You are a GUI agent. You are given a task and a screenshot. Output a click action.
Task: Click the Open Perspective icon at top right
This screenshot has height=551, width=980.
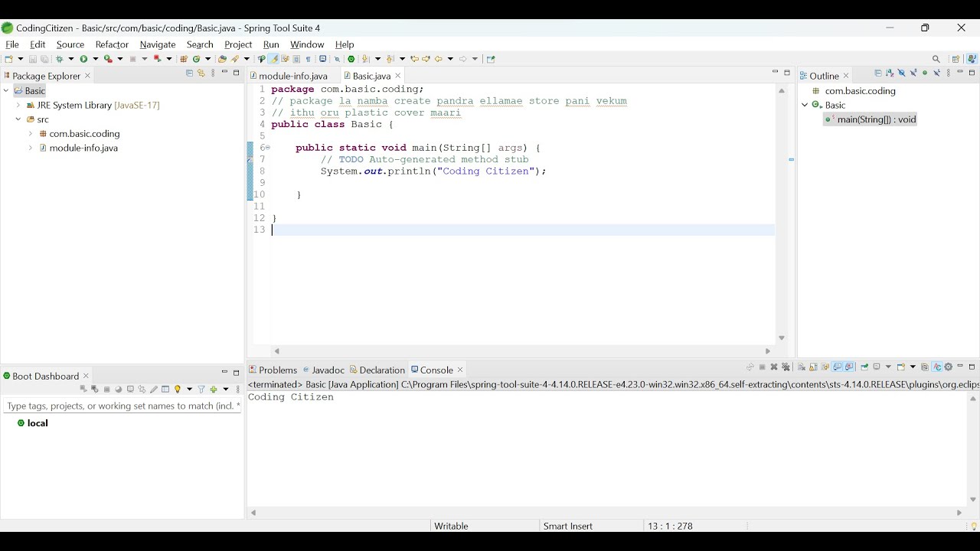click(x=955, y=59)
